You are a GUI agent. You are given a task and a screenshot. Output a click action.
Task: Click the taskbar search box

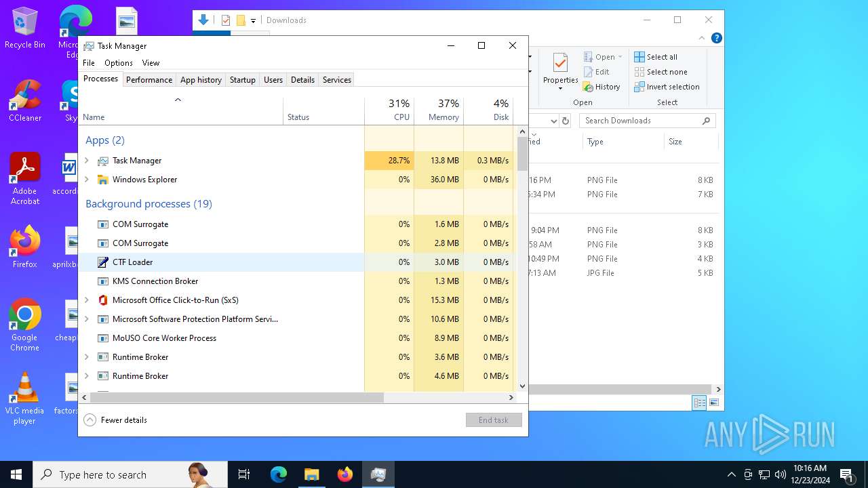130,474
